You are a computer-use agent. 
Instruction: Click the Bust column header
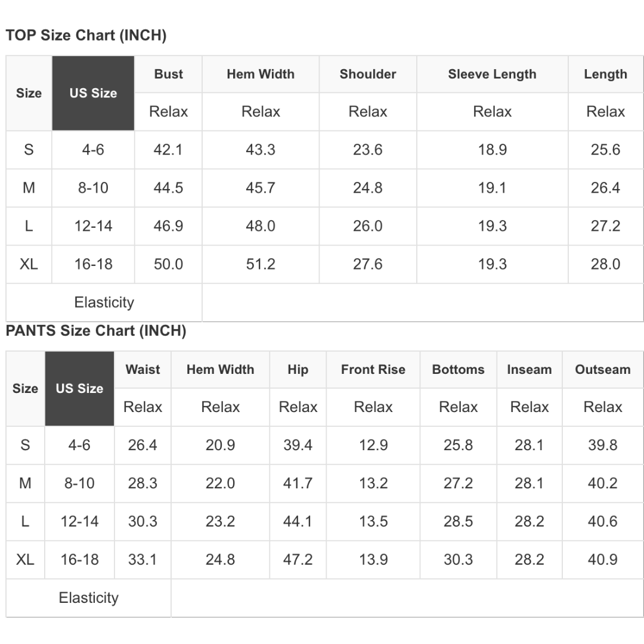pos(168,75)
